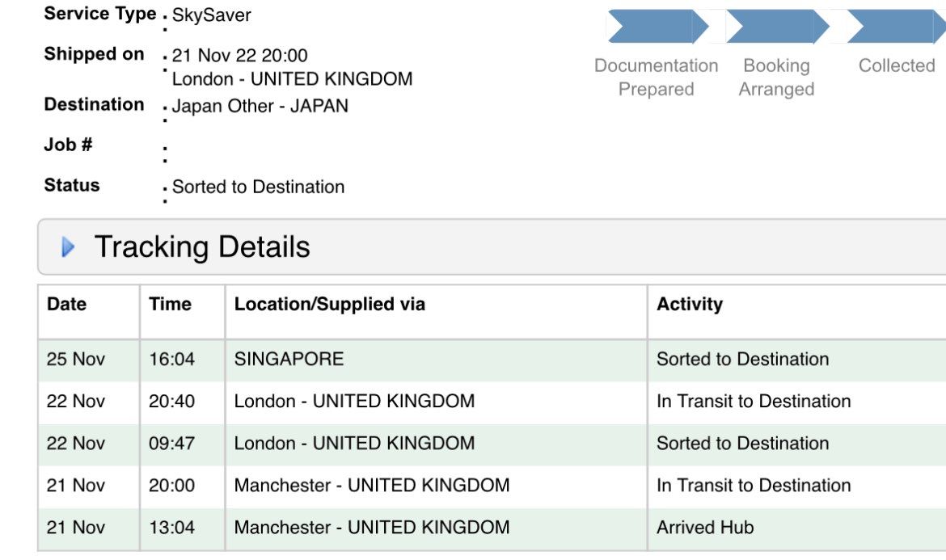
Task: Click the Collected step label
Action: pyautogui.click(x=897, y=65)
